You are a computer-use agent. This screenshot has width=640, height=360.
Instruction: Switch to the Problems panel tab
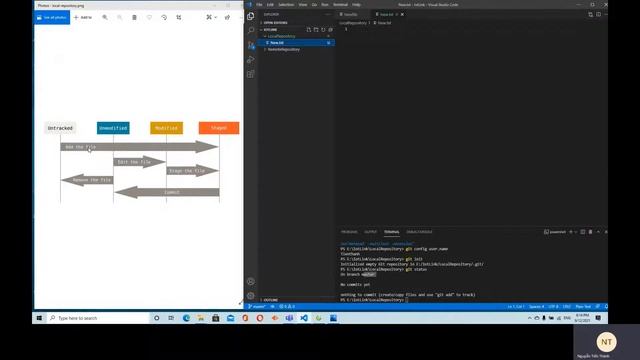[349, 232]
